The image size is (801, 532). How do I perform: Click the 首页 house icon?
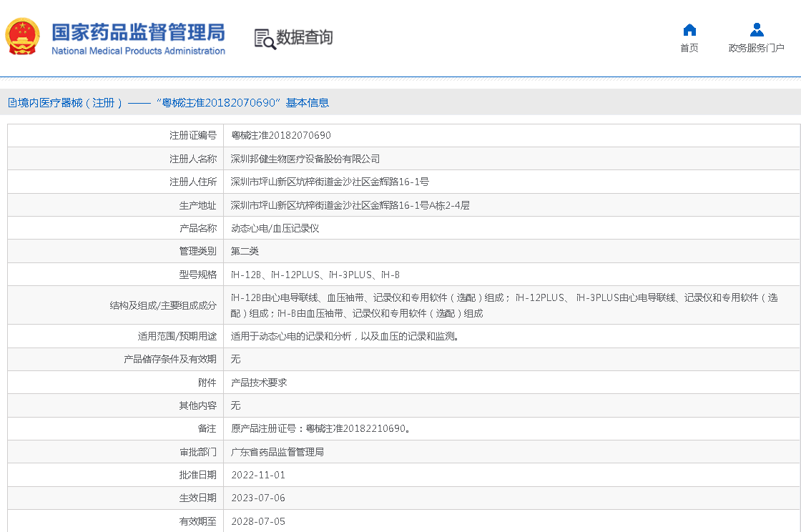coord(689,30)
